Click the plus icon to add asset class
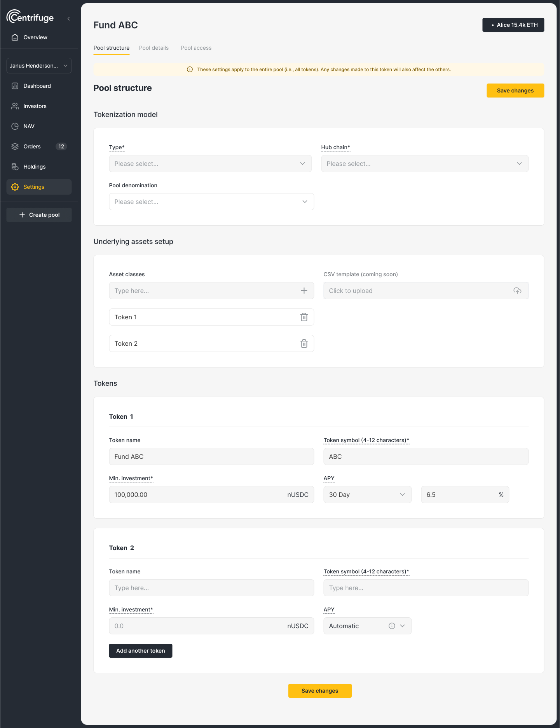 (304, 291)
